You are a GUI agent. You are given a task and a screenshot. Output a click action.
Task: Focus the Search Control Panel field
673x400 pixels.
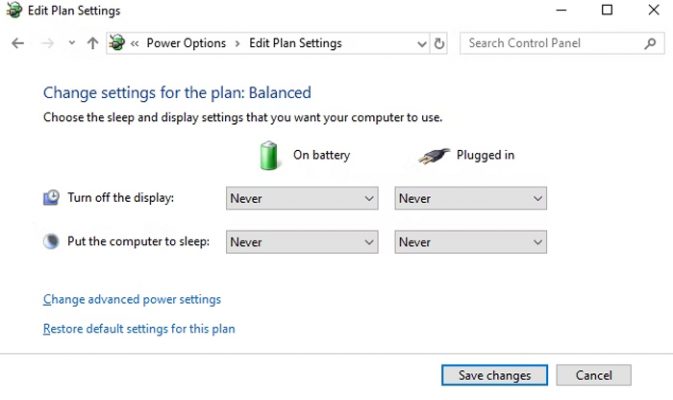coord(552,43)
